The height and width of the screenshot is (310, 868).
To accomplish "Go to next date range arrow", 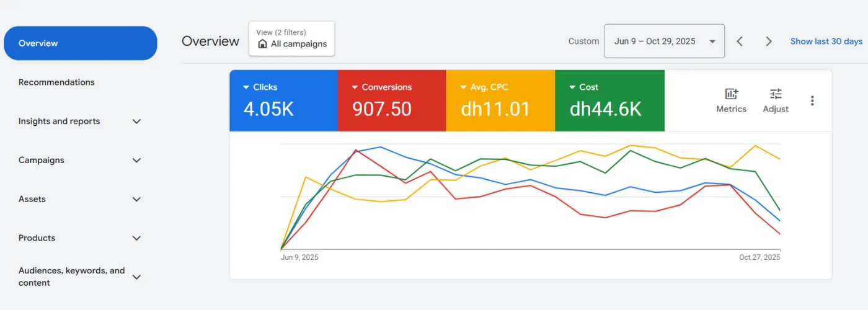I will point(769,42).
